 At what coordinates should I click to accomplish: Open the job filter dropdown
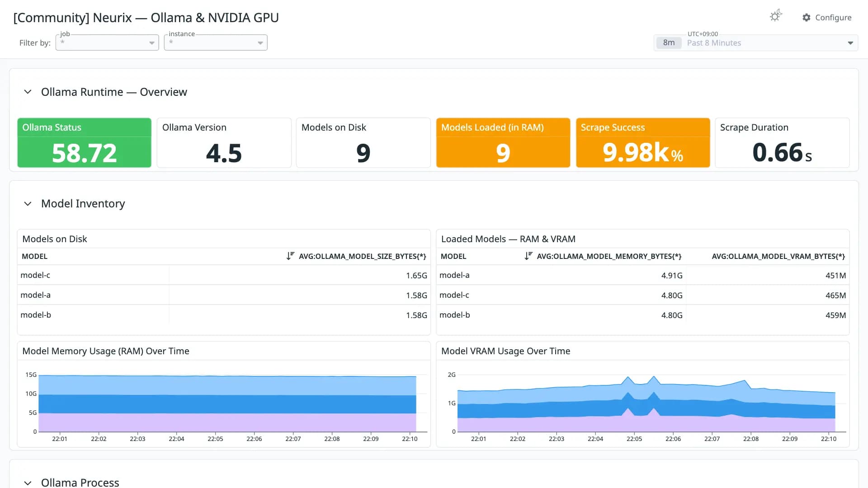click(107, 42)
